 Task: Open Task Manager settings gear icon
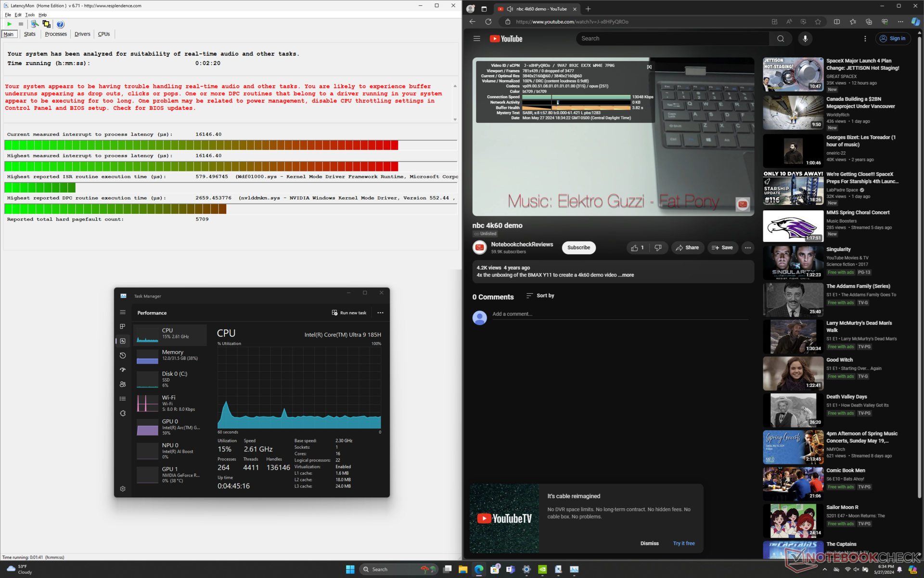123,488
